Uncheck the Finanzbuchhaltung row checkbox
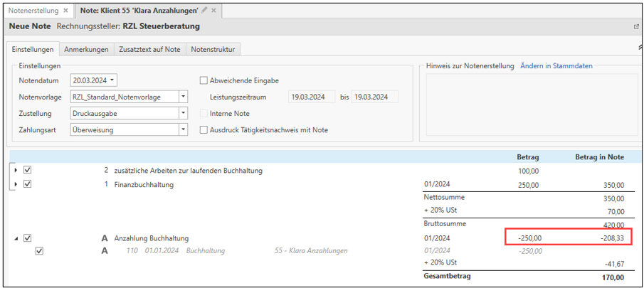This screenshot has width=644, height=288. (28, 184)
